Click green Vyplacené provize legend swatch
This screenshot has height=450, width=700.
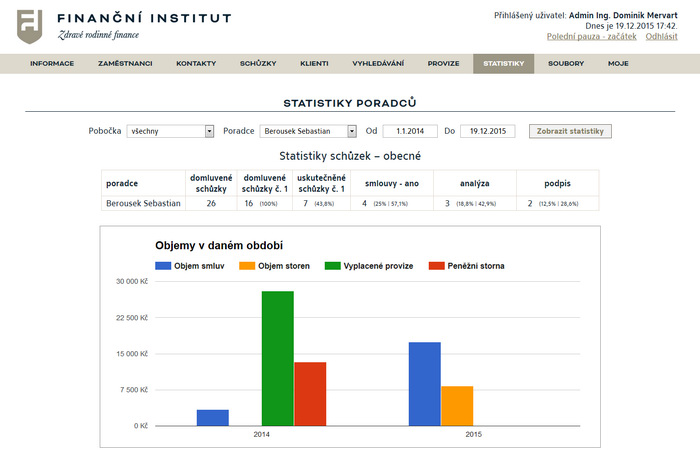332,266
